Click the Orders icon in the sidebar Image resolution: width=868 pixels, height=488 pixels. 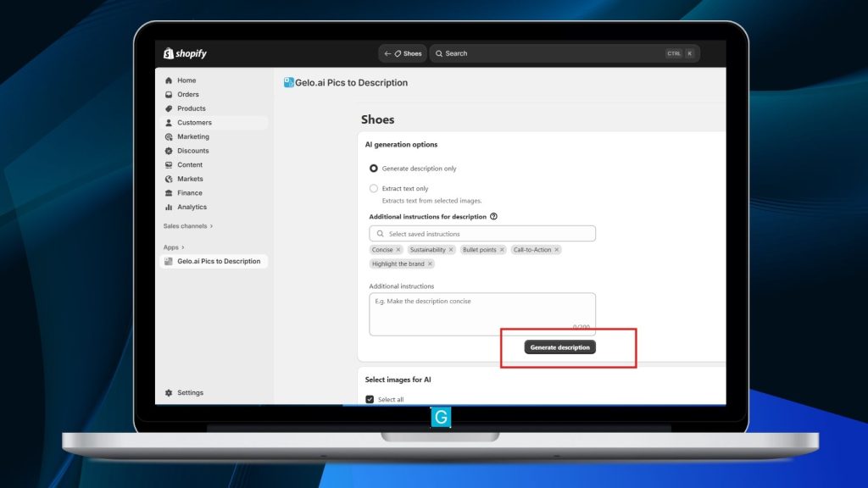click(169, 95)
